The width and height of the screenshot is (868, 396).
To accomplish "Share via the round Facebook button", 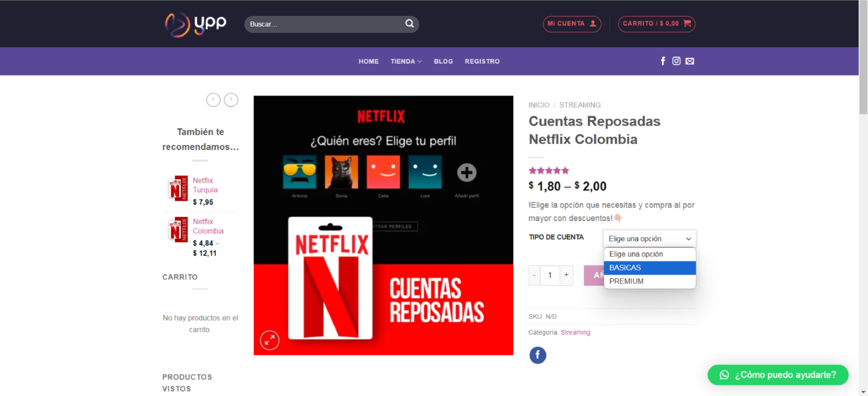I will tap(538, 355).
